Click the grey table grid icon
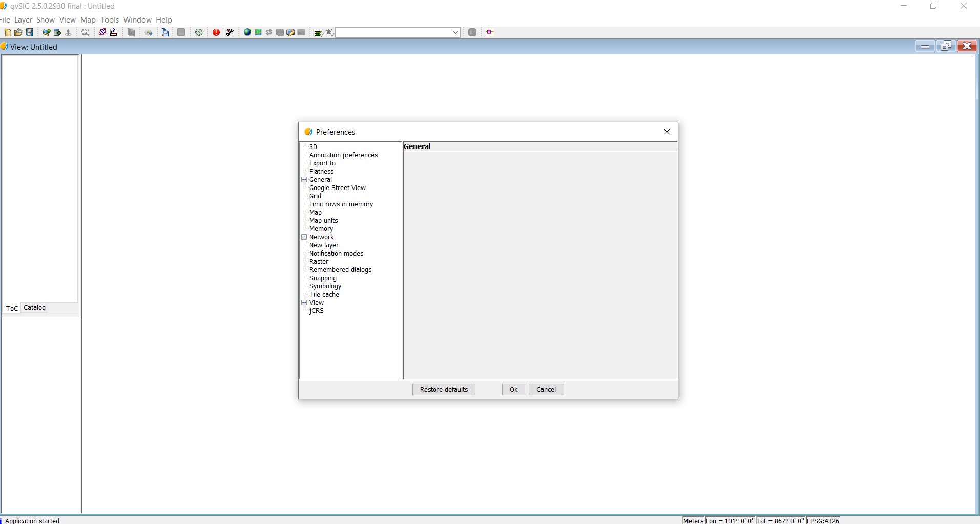This screenshot has height=524, width=980. [x=181, y=32]
